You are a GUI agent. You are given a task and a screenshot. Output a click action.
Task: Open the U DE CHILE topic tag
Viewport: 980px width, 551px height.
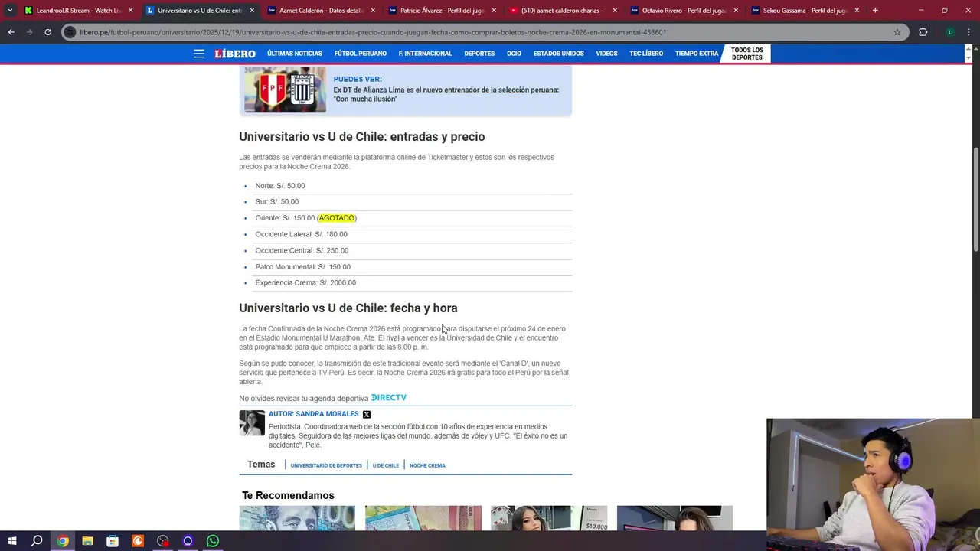[x=386, y=465]
